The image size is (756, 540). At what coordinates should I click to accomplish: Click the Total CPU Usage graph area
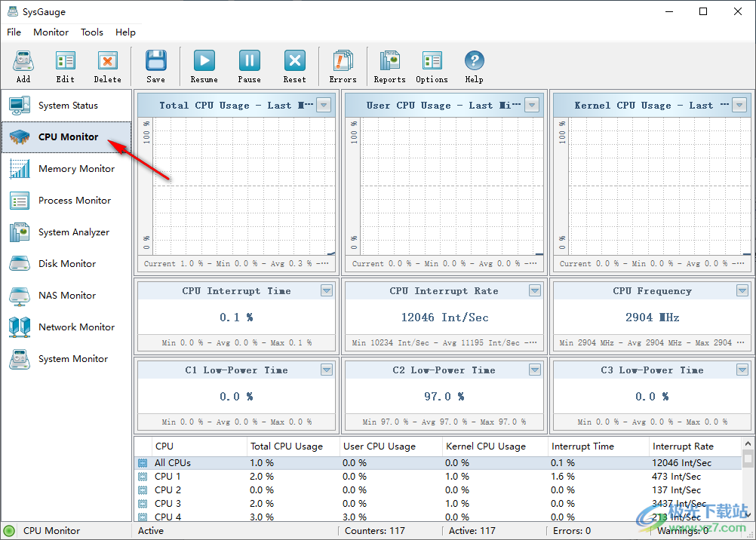(x=244, y=186)
